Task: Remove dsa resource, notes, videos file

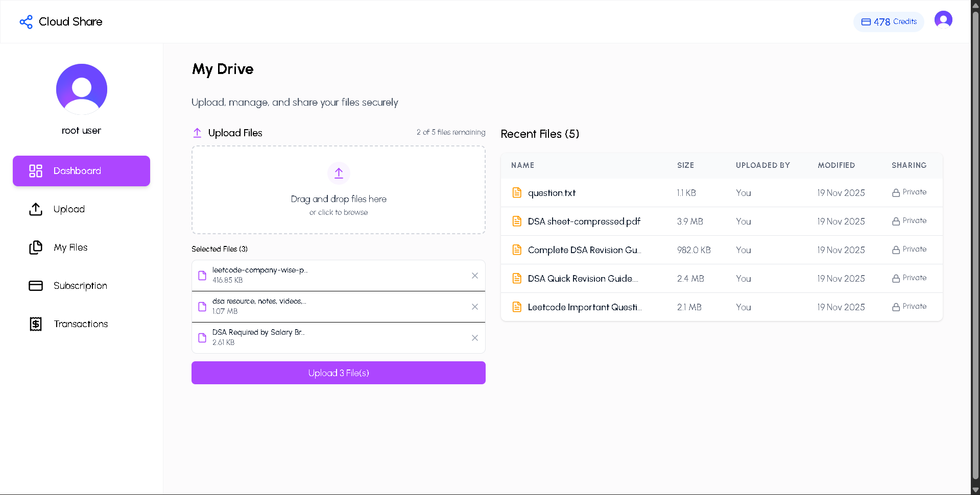Action: (475, 307)
